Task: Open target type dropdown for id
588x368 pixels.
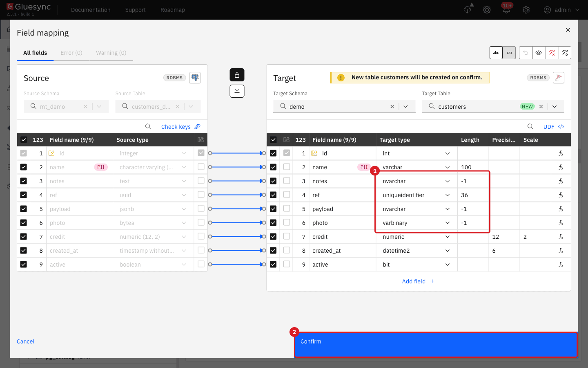Action: click(416, 153)
